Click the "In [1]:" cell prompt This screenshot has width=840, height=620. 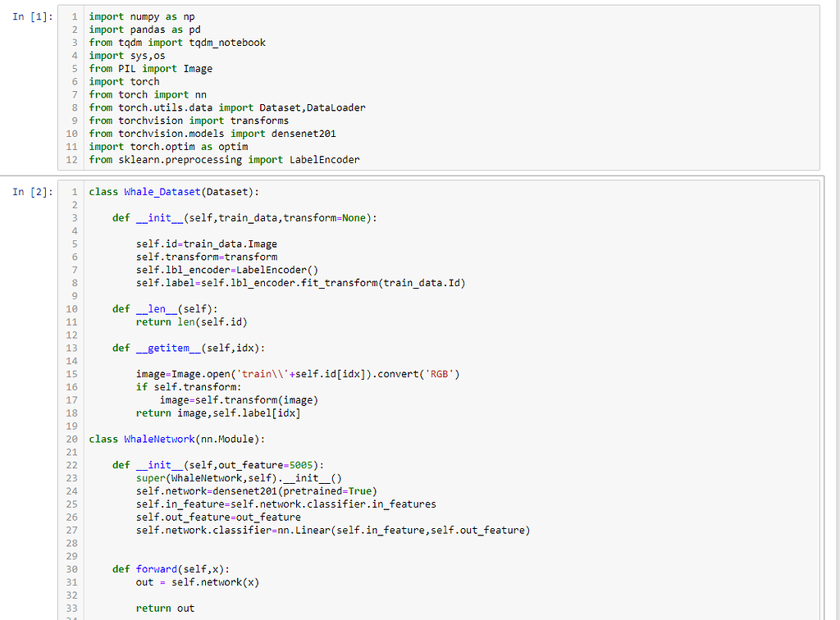(33, 16)
